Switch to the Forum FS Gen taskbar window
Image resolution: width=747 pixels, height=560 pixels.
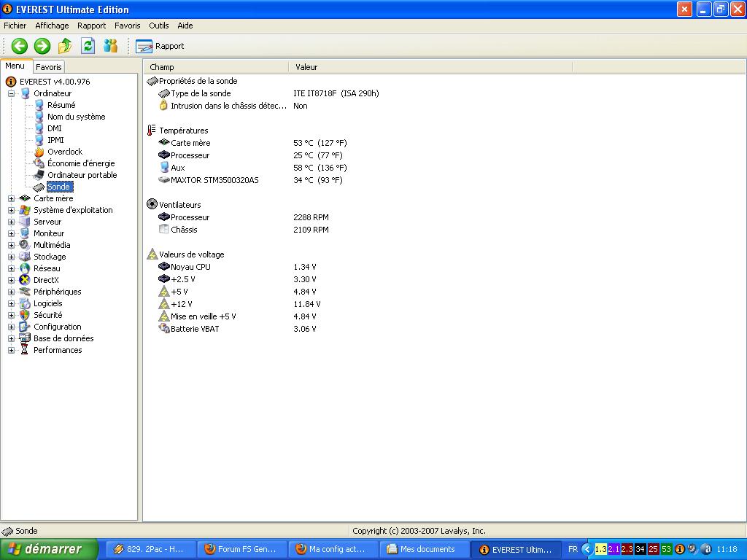pos(241,549)
